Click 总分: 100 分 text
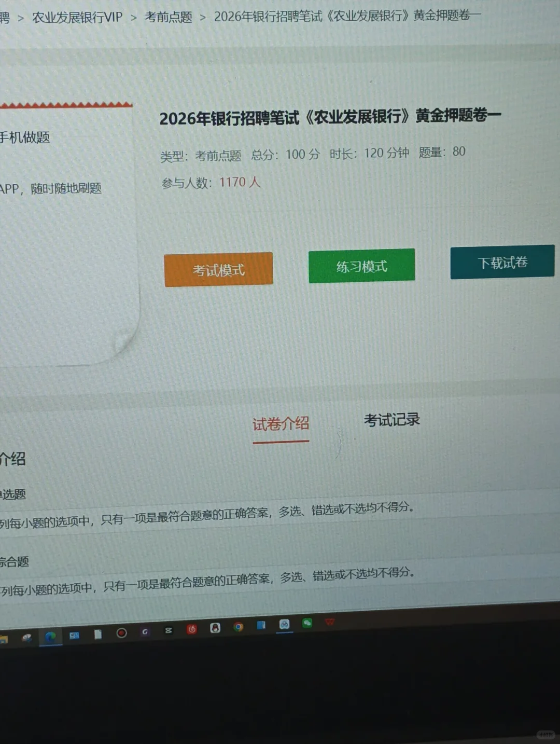Screen dimensions: 560x744 coord(285,155)
